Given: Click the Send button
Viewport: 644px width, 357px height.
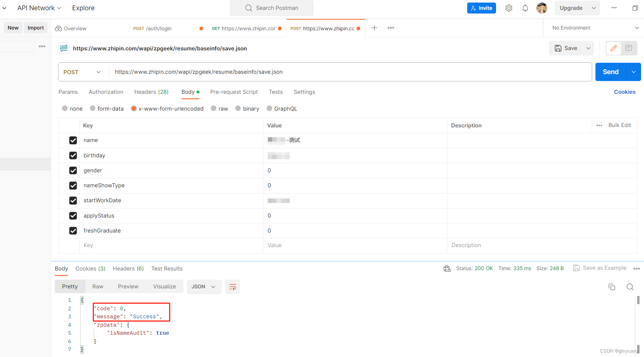Looking at the screenshot, I should coord(611,72).
